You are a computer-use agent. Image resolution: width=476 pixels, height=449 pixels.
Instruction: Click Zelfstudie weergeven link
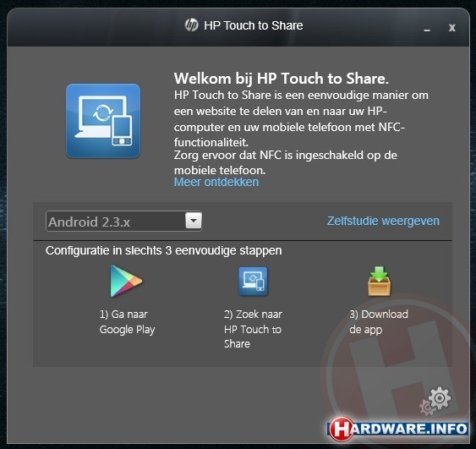pos(383,221)
